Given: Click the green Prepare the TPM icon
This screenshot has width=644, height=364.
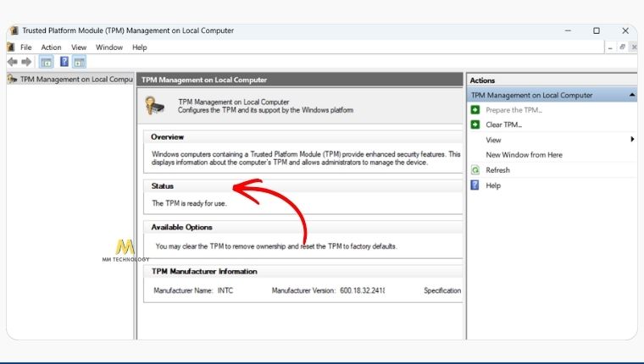Looking at the screenshot, I should point(475,109).
